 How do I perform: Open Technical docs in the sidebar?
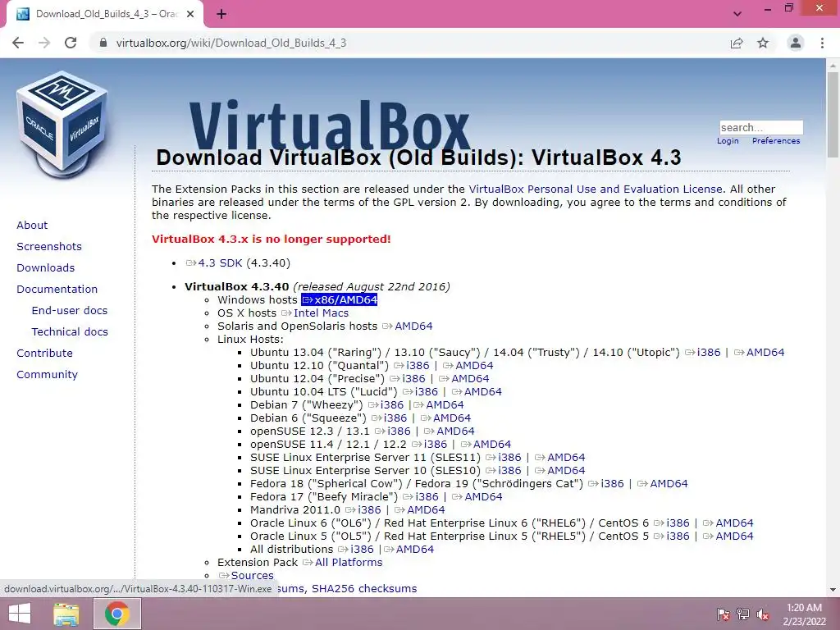click(70, 332)
